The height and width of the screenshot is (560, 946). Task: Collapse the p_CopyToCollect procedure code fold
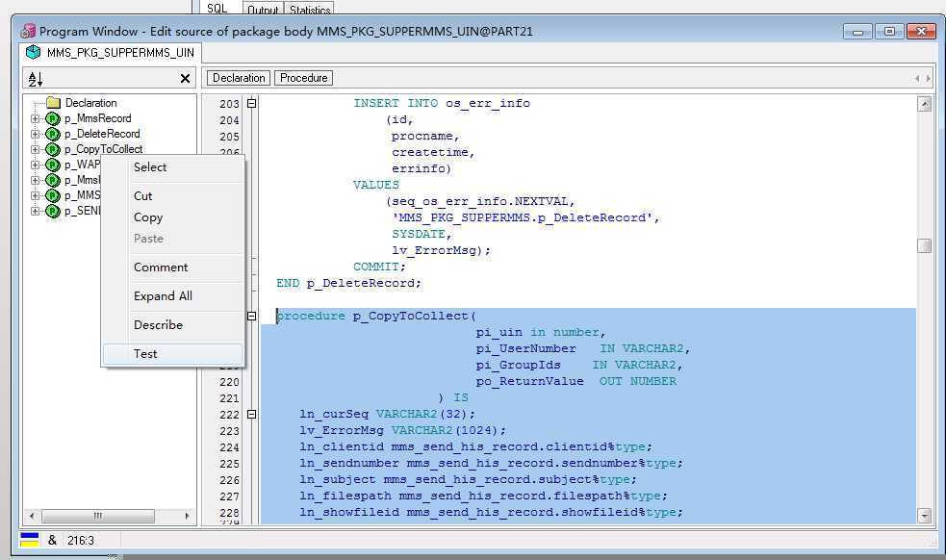[x=251, y=316]
